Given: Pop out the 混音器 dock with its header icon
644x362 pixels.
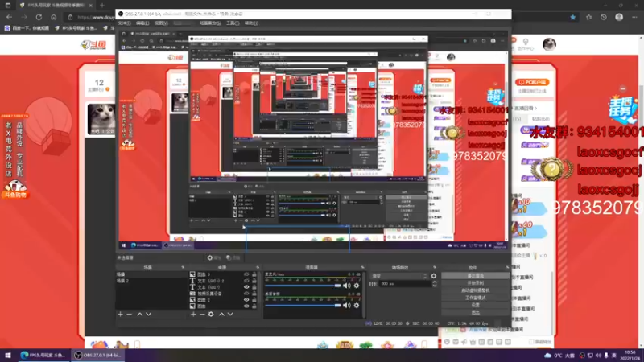Looking at the screenshot, I should (x=362, y=267).
